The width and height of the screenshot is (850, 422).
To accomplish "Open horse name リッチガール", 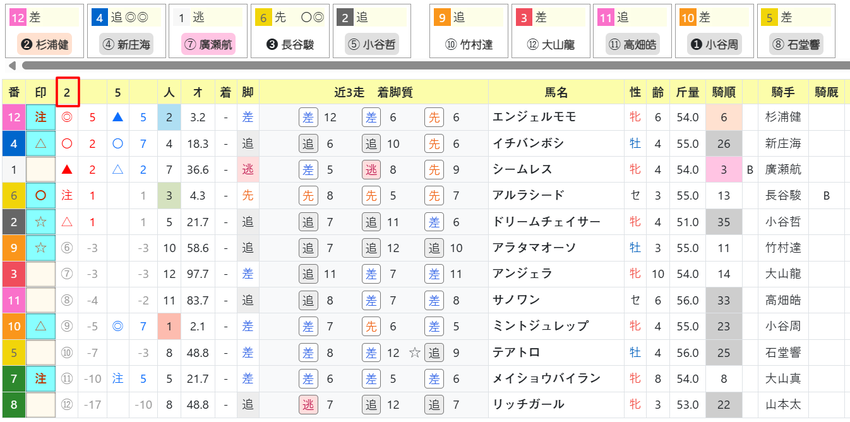I will pos(528,404).
